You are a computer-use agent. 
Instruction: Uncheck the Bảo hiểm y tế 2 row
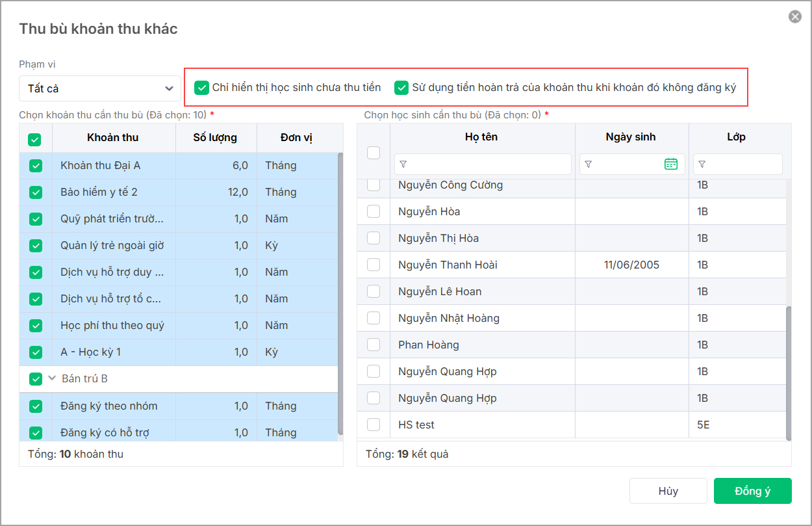point(36,192)
